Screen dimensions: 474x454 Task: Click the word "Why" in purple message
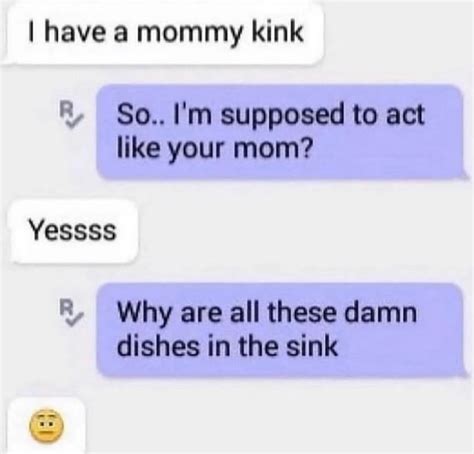tap(145, 315)
